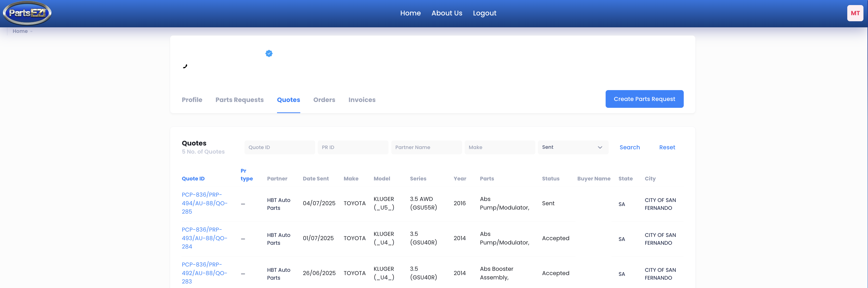The width and height of the screenshot is (868, 288).
Task: Switch to the Orders tab
Action: [324, 99]
